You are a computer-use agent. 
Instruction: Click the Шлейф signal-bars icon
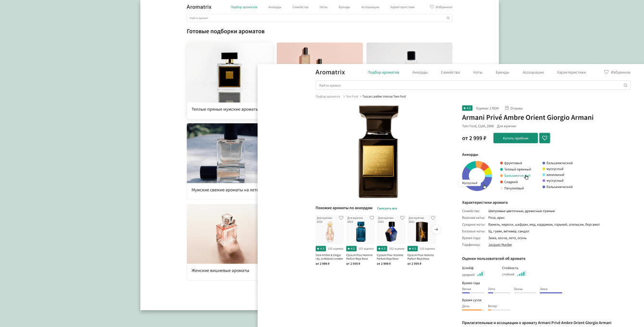pyautogui.click(x=481, y=273)
